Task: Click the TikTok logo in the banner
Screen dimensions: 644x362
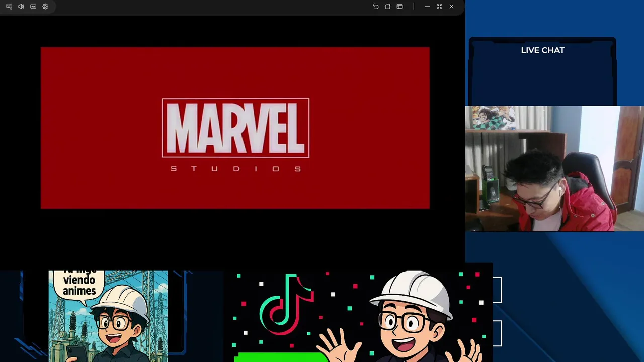Action: click(x=287, y=304)
